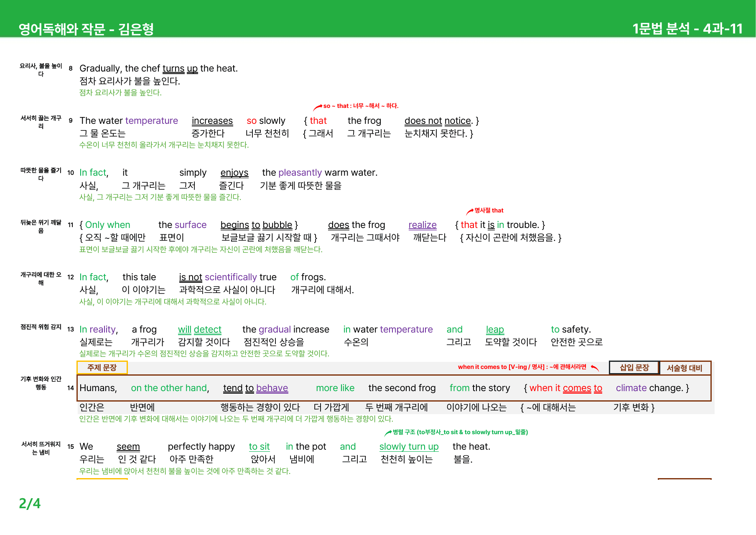Click the side label '따뜻한 물을 즐기다'
Viewport: 756px width, 535px height.
[41, 174]
